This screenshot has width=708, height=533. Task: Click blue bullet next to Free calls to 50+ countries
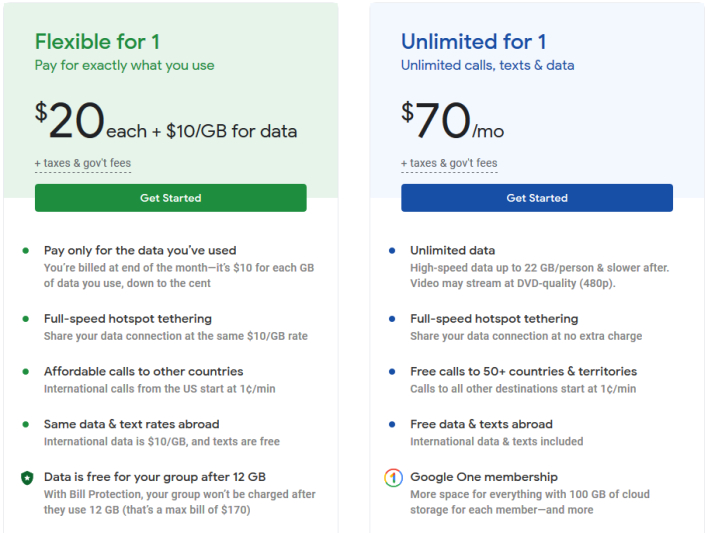click(x=392, y=372)
